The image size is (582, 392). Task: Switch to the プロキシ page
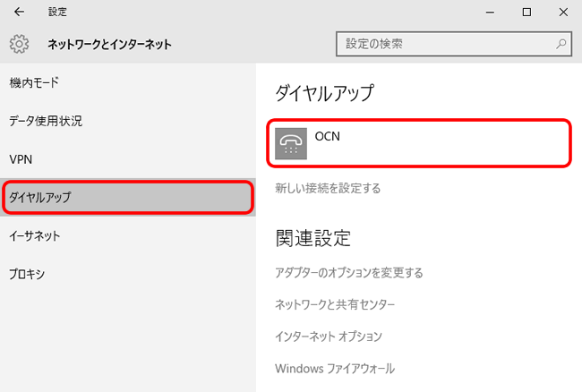pyautogui.click(x=27, y=274)
